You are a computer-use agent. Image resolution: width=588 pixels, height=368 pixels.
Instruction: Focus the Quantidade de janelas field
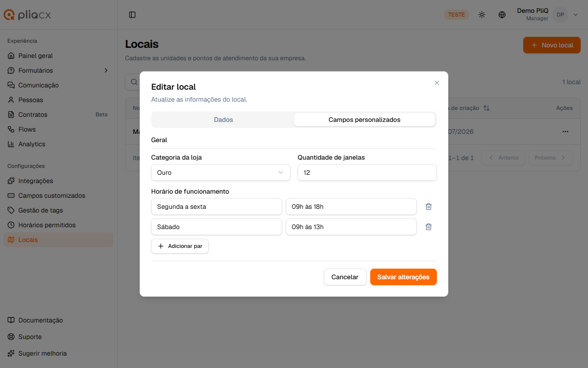click(367, 172)
